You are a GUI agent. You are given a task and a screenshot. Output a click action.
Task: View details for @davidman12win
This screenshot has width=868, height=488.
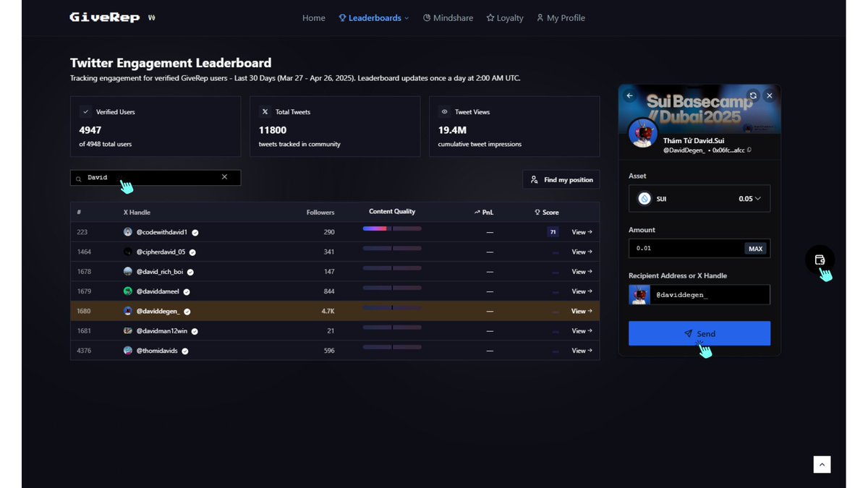(x=582, y=330)
